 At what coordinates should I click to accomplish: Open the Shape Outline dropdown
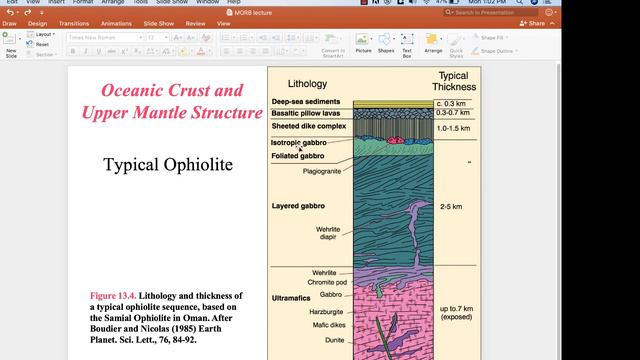click(x=495, y=51)
